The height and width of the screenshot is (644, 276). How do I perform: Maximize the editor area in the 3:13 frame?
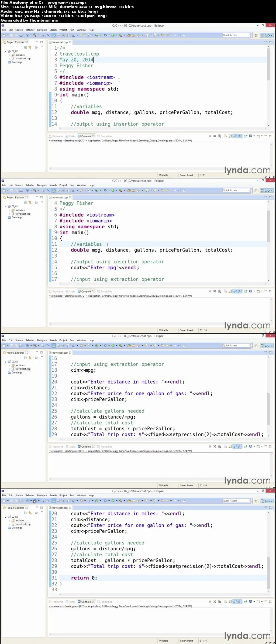pos(270,42)
